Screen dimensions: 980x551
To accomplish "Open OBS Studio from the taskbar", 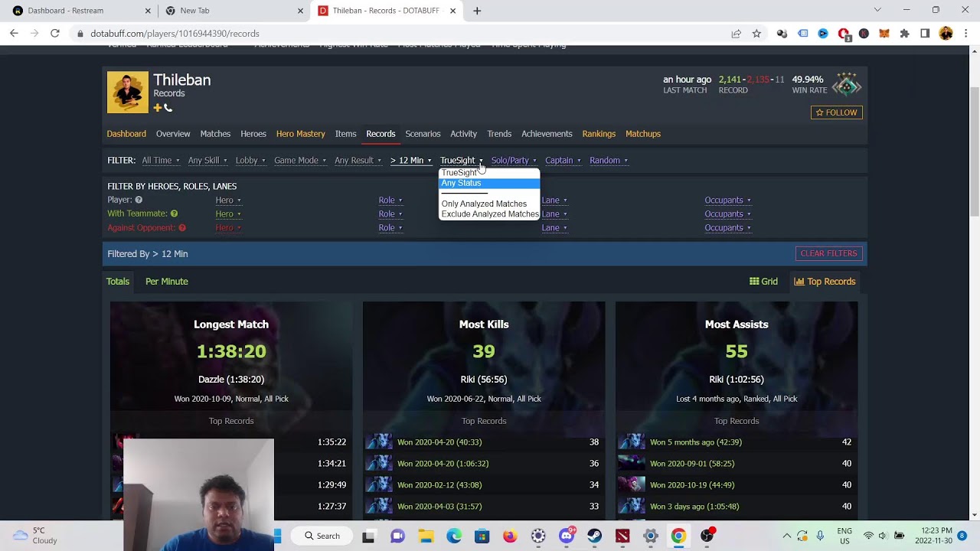I will coord(707,536).
